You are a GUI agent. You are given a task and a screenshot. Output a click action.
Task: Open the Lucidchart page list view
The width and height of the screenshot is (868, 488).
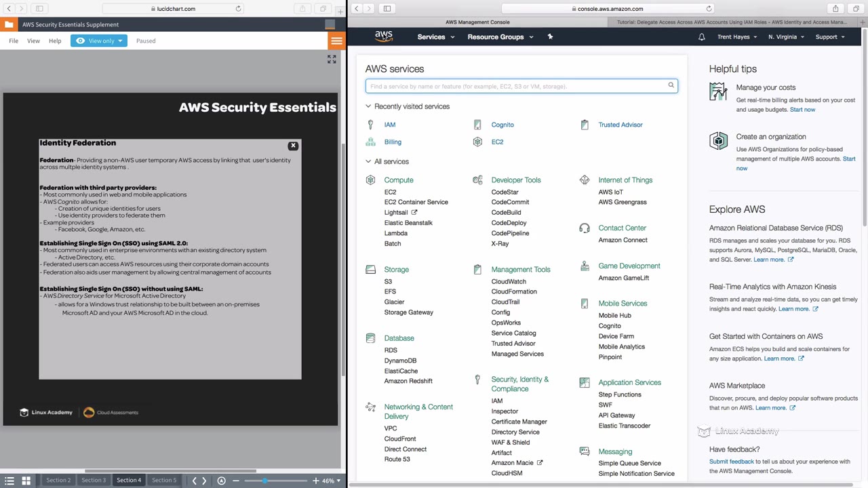9,481
